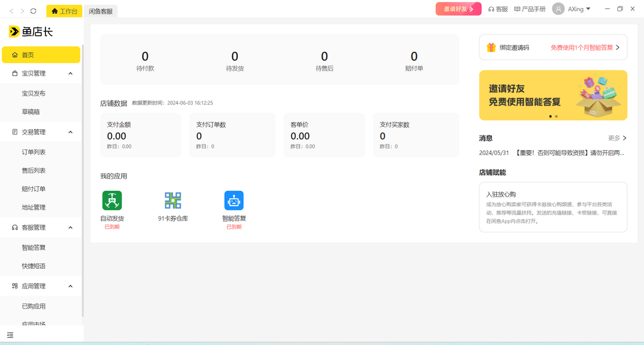Viewport: 644px width, 345px height.
Task: Collapse the 客服管理 section
Action: click(70, 228)
